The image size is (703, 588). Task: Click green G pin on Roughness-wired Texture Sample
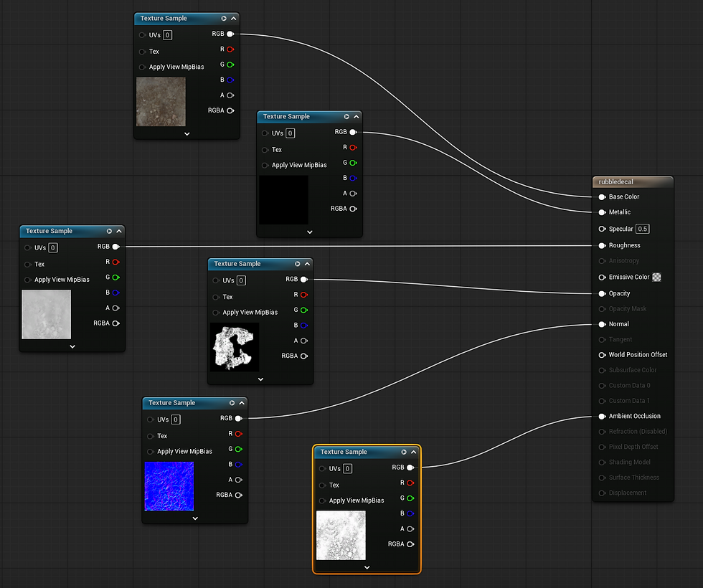click(x=115, y=278)
